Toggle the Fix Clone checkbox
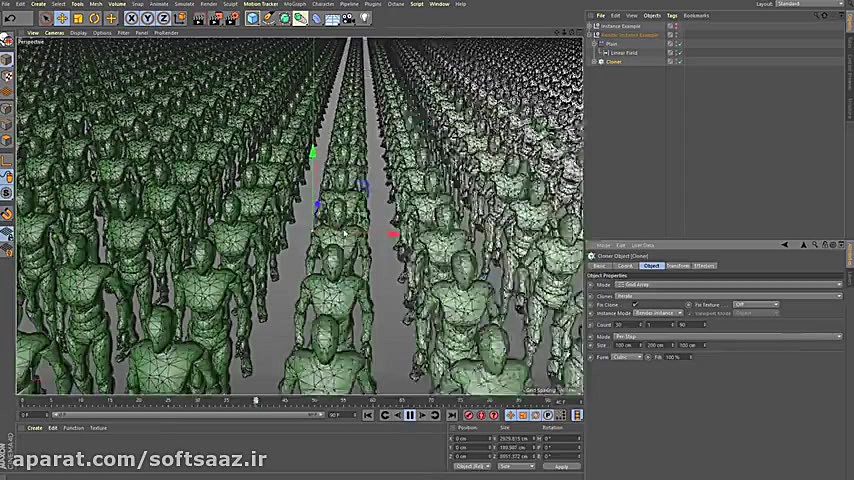This screenshot has height=480, width=854. [635, 304]
